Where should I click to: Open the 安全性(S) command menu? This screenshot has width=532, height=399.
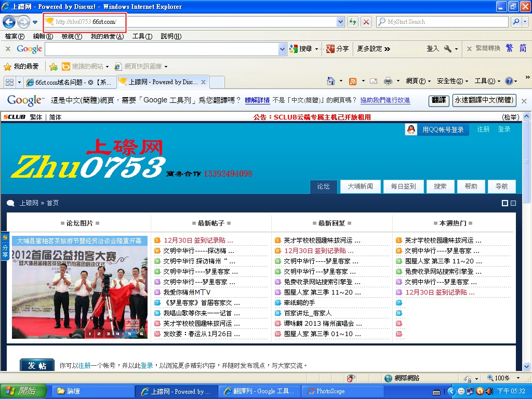(x=453, y=81)
